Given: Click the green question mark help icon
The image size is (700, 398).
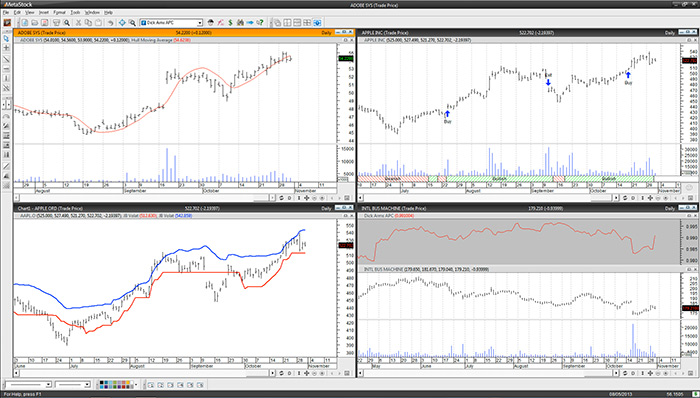Looking at the screenshot, I should click(260, 22).
